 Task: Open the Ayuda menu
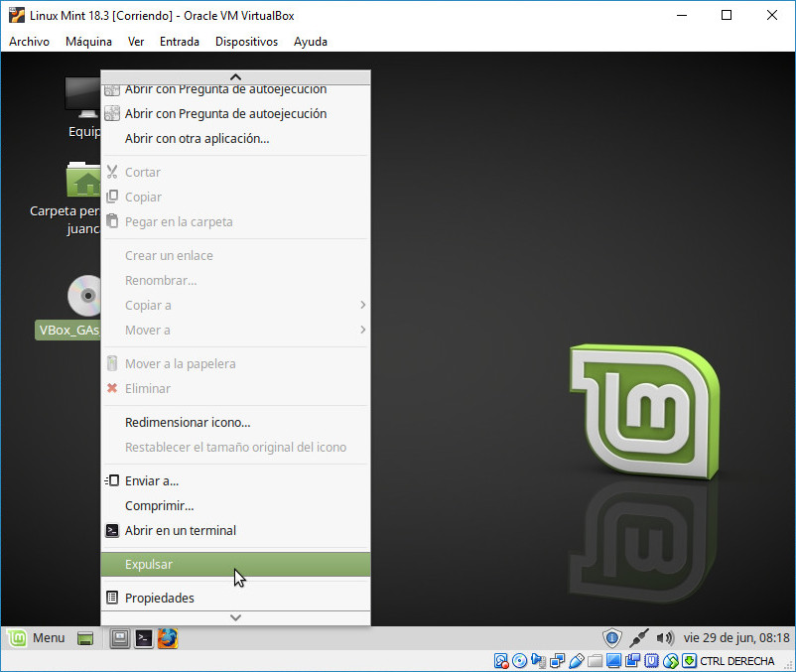tap(311, 42)
